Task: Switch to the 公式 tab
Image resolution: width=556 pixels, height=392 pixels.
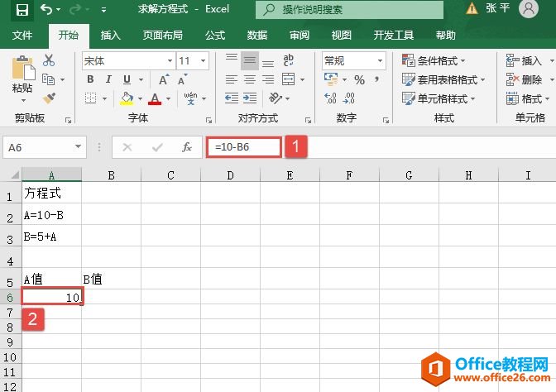Action: [215, 35]
